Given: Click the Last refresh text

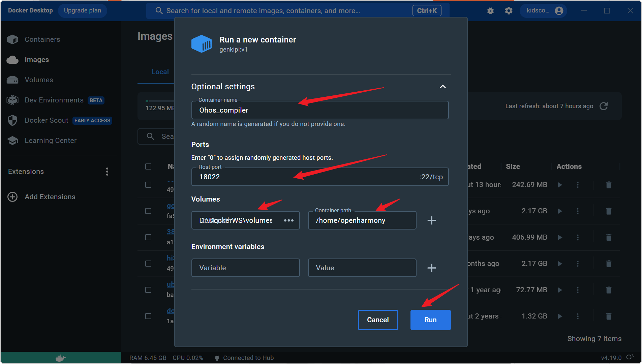Looking at the screenshot, I should [549, 106].
